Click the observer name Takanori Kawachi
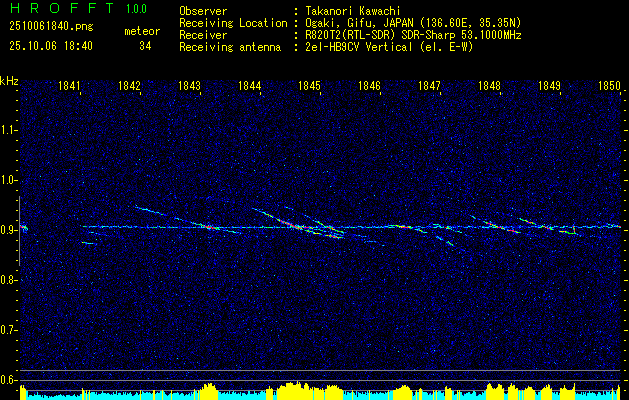The image size is (629, 400). [x=351, y=11]
